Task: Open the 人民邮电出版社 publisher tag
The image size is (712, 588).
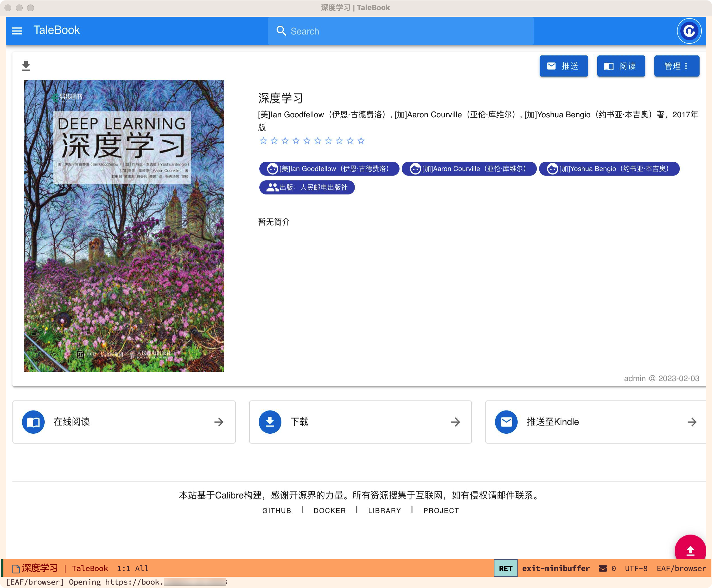Action: pyautogui.click(x=307, y=187)
